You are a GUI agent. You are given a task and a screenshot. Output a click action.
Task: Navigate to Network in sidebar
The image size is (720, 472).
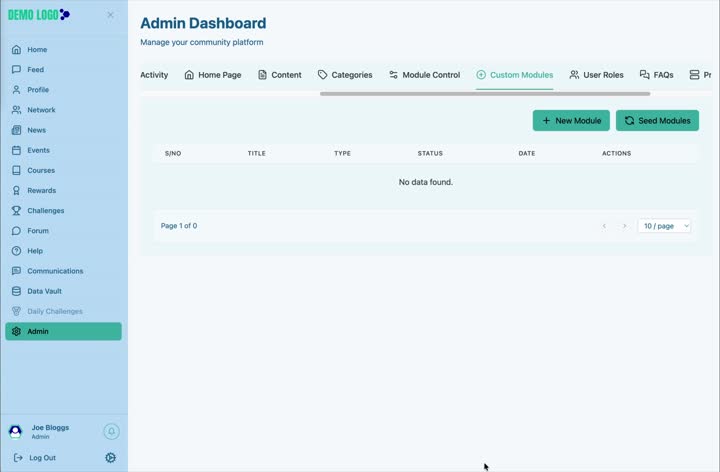coord(63,110)
